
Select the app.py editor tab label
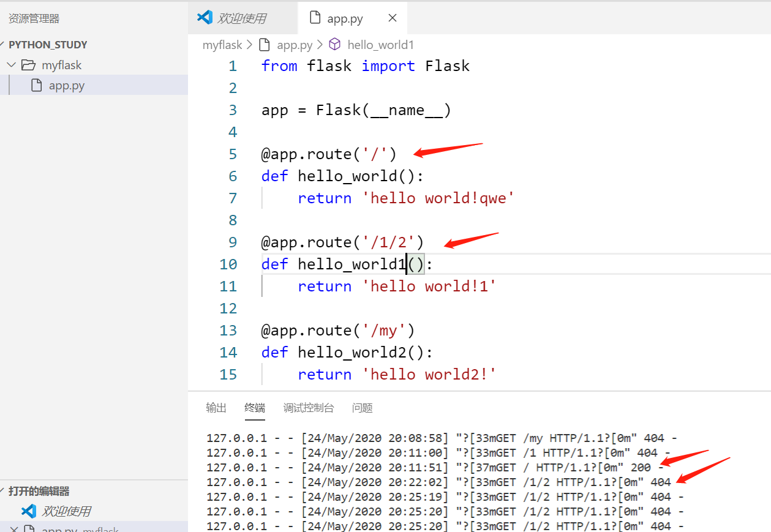(x=345, y=18)
